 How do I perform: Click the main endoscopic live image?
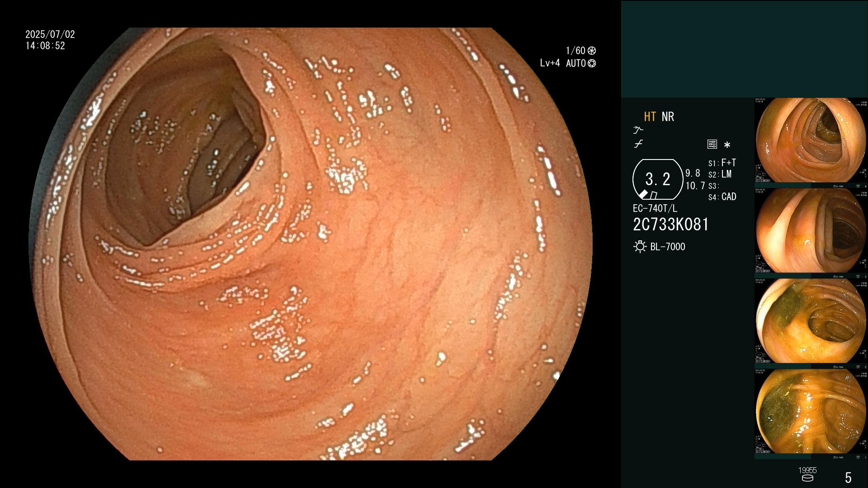(x=311, y=244)
